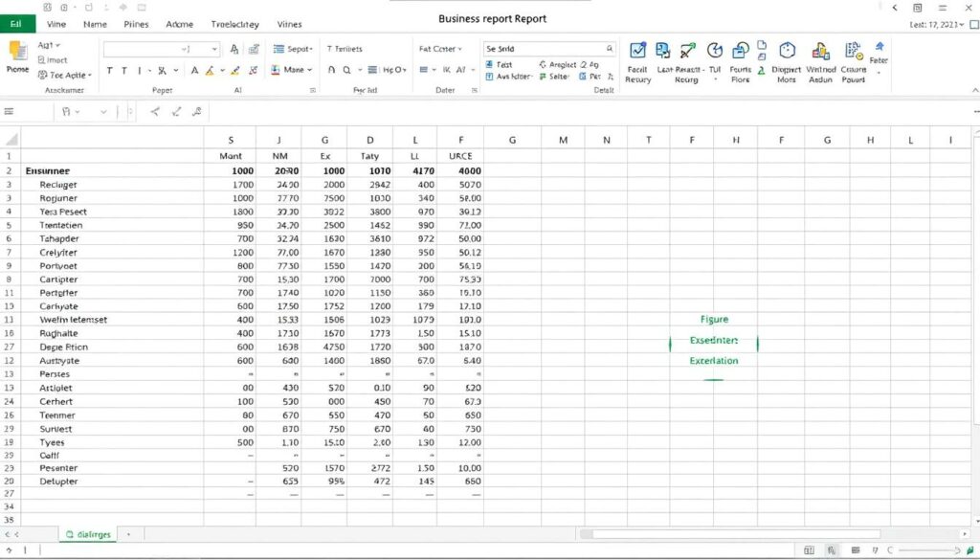Click the Imoct icon in Atsckumer group

pyautogui.click(x=41, y=60)
